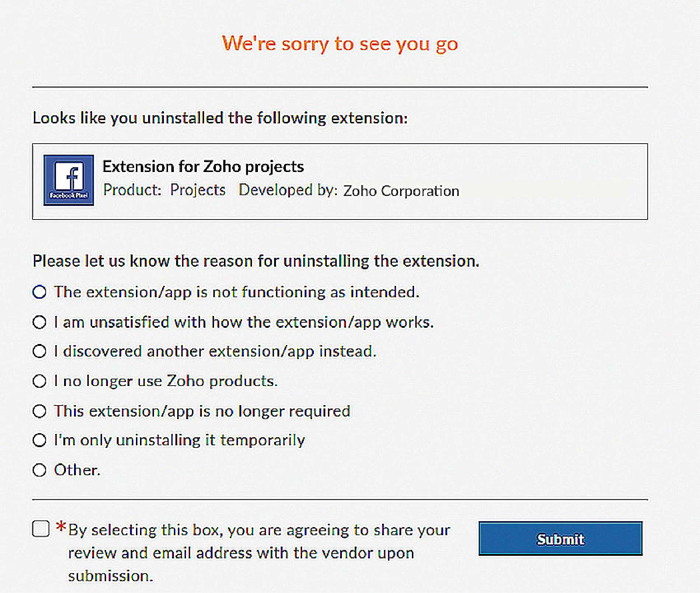This screenshot has height=593, width=700.
Task: Click the Facebook Pixel extension icon
Action: click(x=69, y=180)
